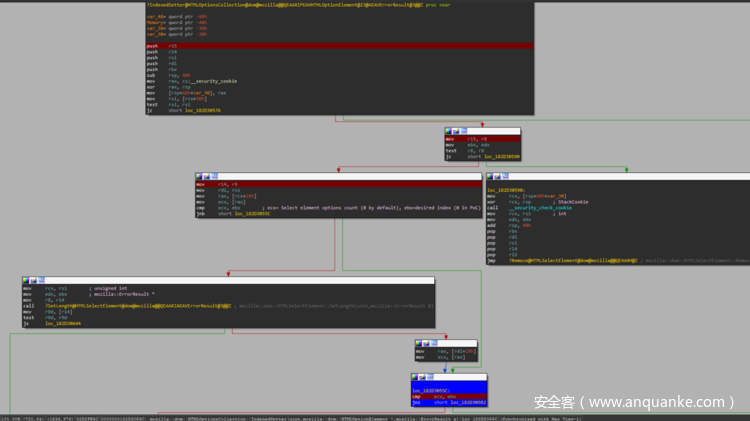Viewport: 750px width, 421px height.
Task: Click the first node icon of the 'mov r15, r8' block
Action: coord(449,131)
